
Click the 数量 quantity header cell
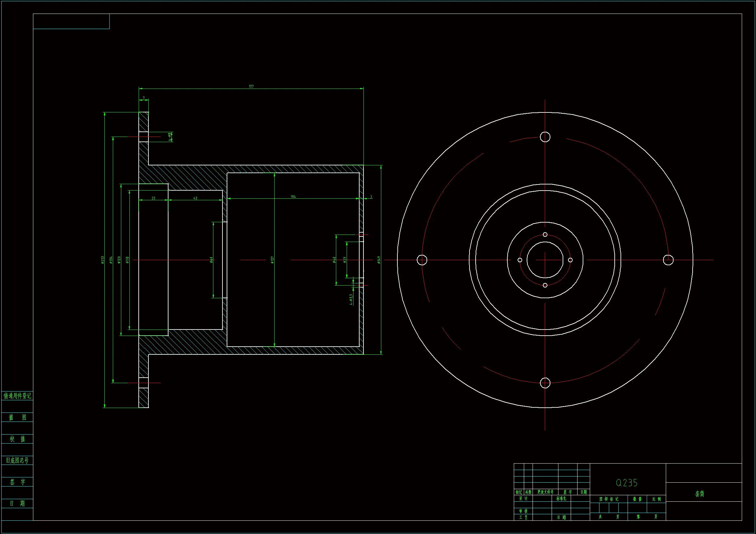pyautogui.click(x=637, y=499)
